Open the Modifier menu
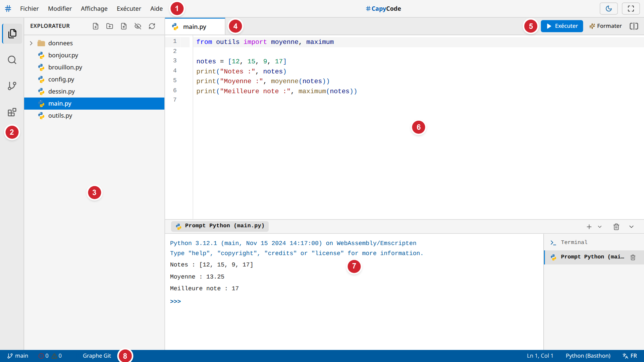The height and width of the screenshot is (362, 644). click(x=60, y=9)
